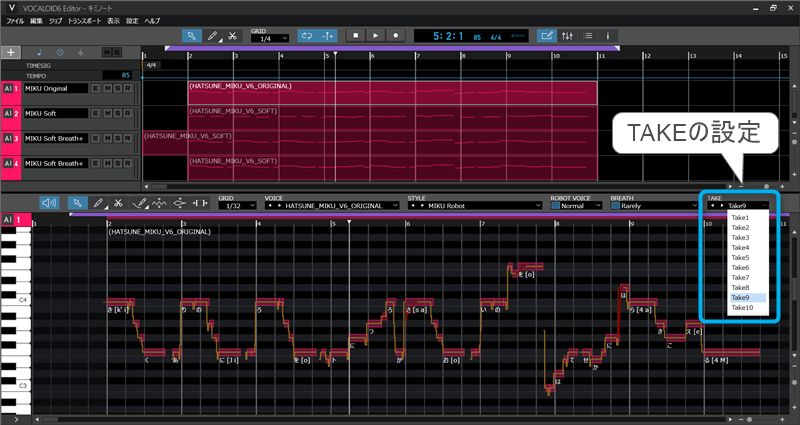Click the tempo value 85 field
This screenshot has width=800, height=425.
[117, 76]
